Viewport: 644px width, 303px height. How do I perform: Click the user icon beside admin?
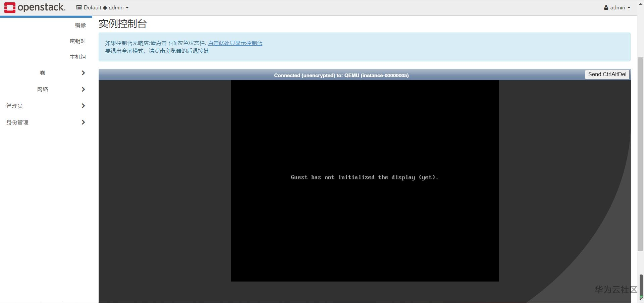point(606,8)
